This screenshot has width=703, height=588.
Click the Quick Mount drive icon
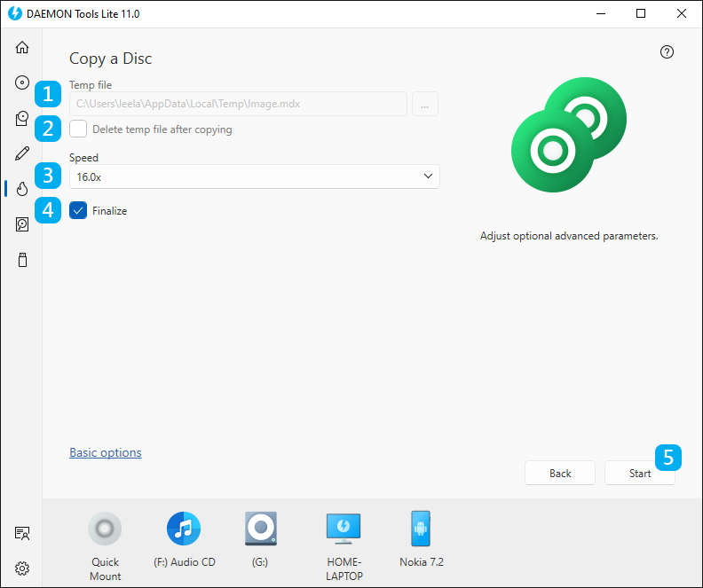(105, 529)
